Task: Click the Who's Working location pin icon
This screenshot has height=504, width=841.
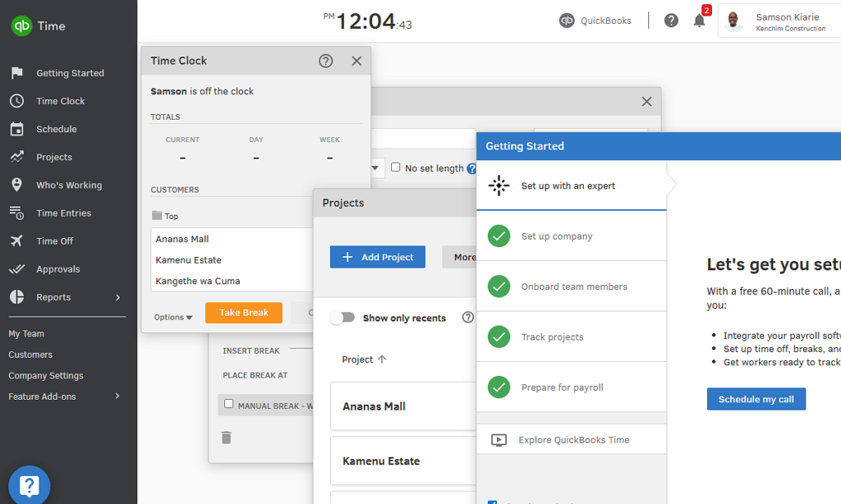Action: point(17,185)
